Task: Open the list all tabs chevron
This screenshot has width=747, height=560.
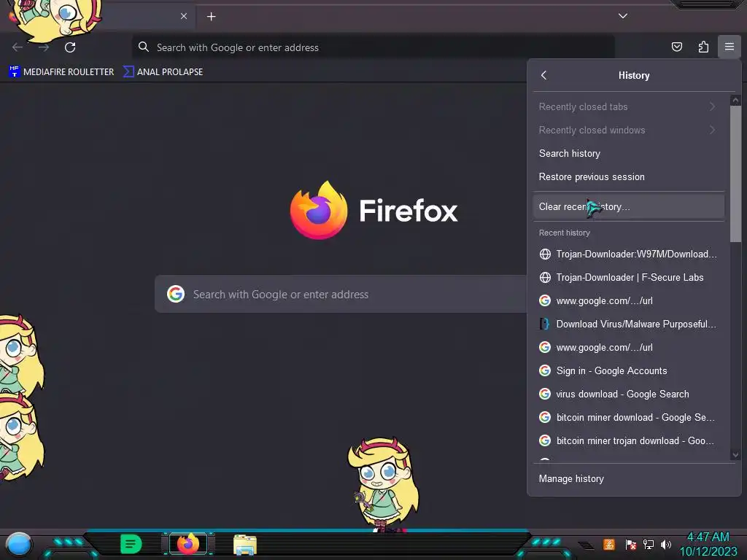Action: pos(623,16)
